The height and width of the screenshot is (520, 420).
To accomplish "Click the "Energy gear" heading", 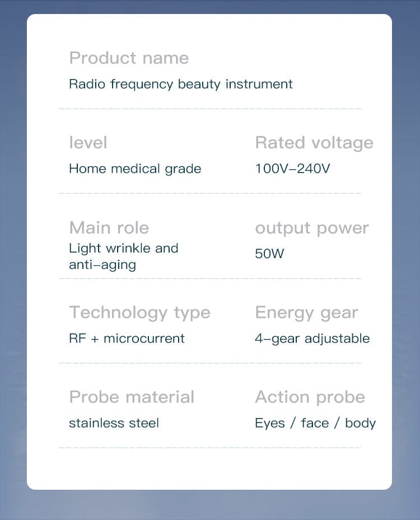I will [x=306, y=313].
